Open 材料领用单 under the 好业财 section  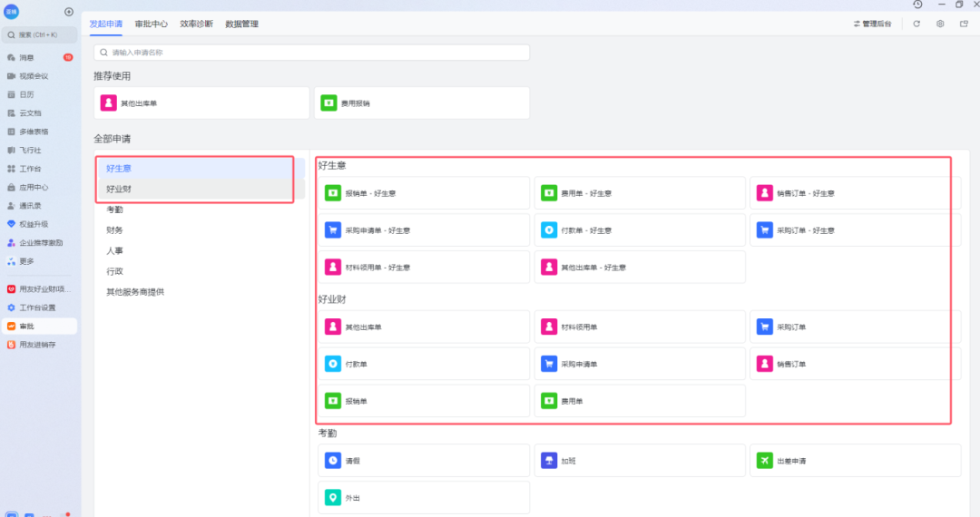tap(640, 327)
